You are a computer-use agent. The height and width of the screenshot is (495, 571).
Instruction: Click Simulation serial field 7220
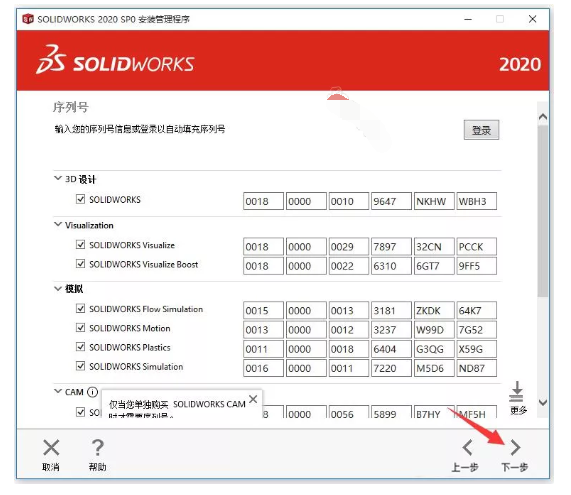(x=391, y=368)
